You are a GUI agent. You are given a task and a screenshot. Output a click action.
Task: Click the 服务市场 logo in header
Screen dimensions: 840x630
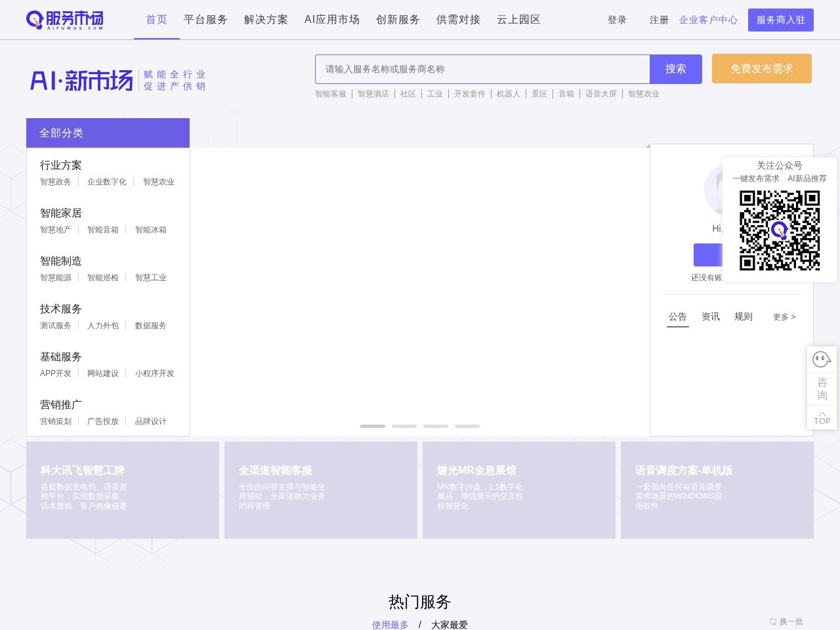pos(65,20)
